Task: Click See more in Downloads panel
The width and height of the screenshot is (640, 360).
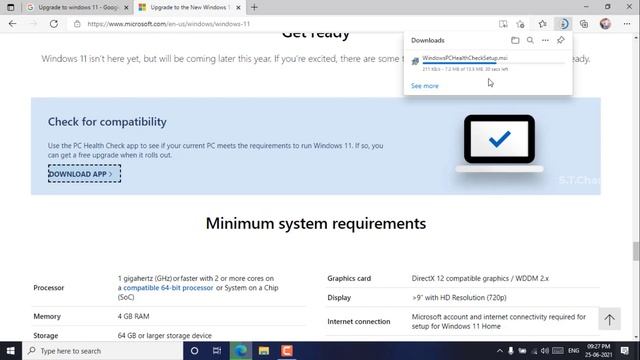Action: (424, 86)
